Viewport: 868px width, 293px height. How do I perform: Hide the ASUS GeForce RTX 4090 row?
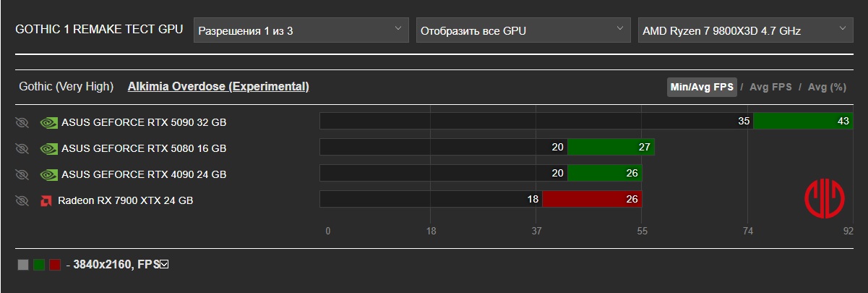coord(22,174)
